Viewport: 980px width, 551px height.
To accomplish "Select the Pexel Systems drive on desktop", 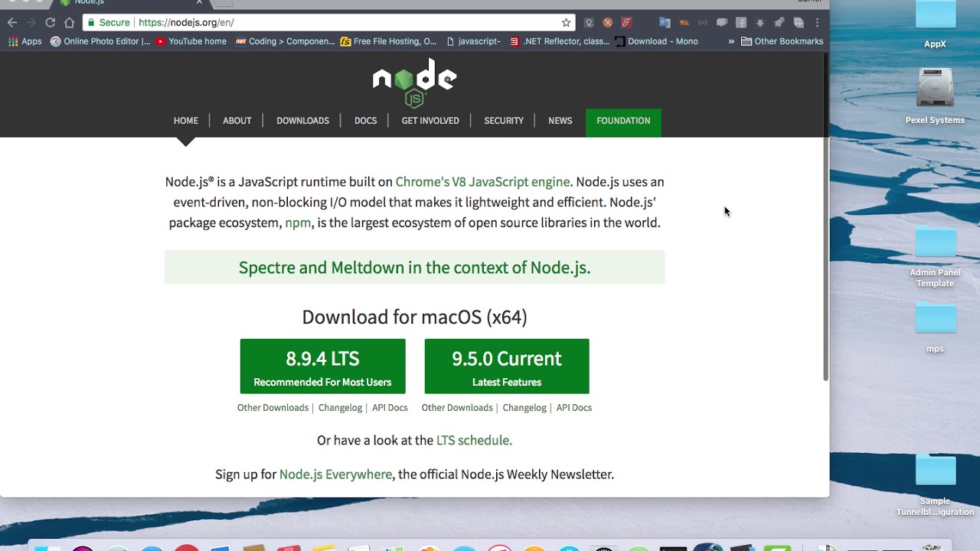I will coord(935,96).
